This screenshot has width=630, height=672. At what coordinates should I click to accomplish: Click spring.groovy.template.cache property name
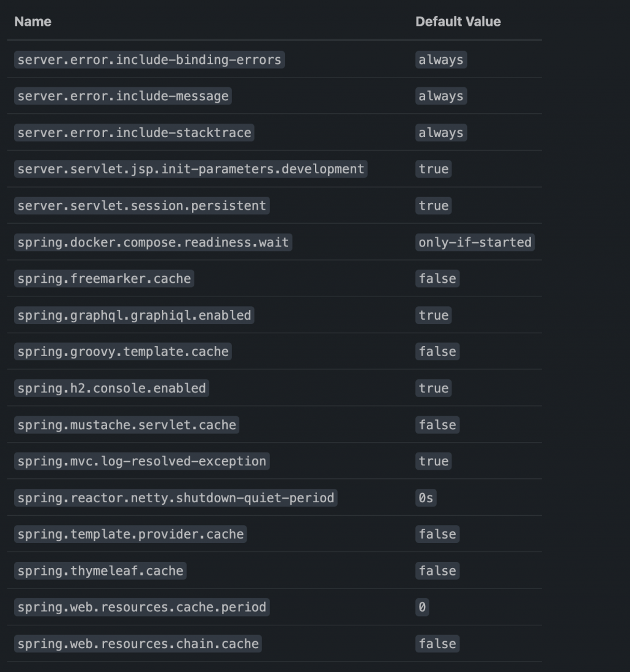tap(123, 352)
